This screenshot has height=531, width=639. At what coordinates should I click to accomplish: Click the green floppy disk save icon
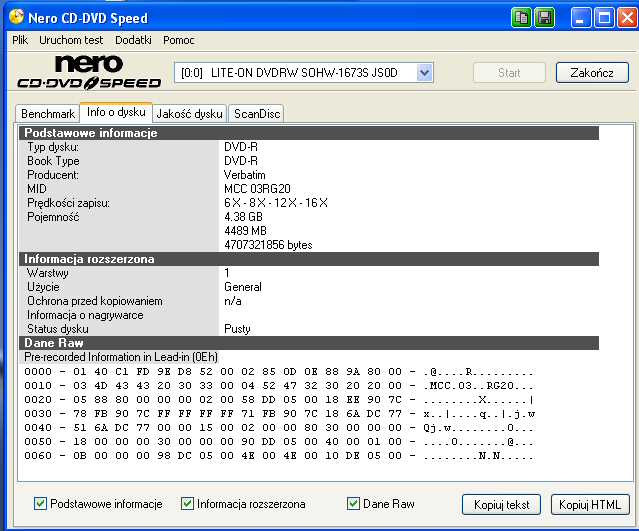tap(544, 18)
